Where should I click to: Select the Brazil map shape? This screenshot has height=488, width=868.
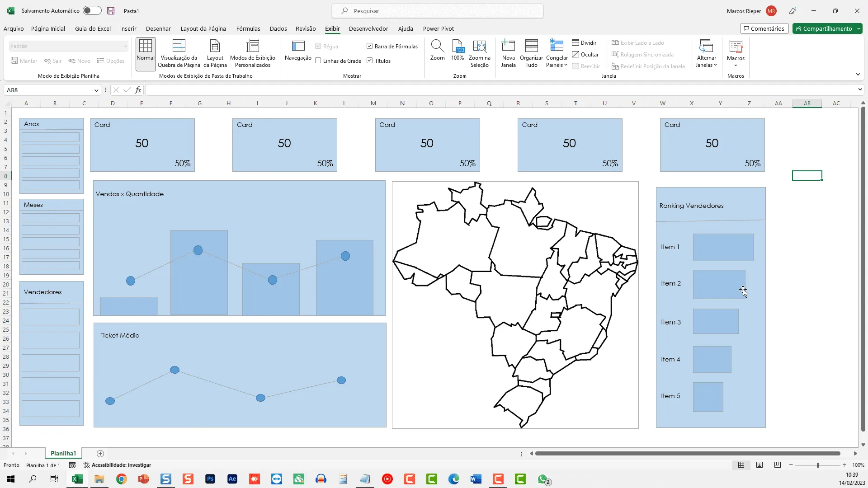(x=515, y=305)
